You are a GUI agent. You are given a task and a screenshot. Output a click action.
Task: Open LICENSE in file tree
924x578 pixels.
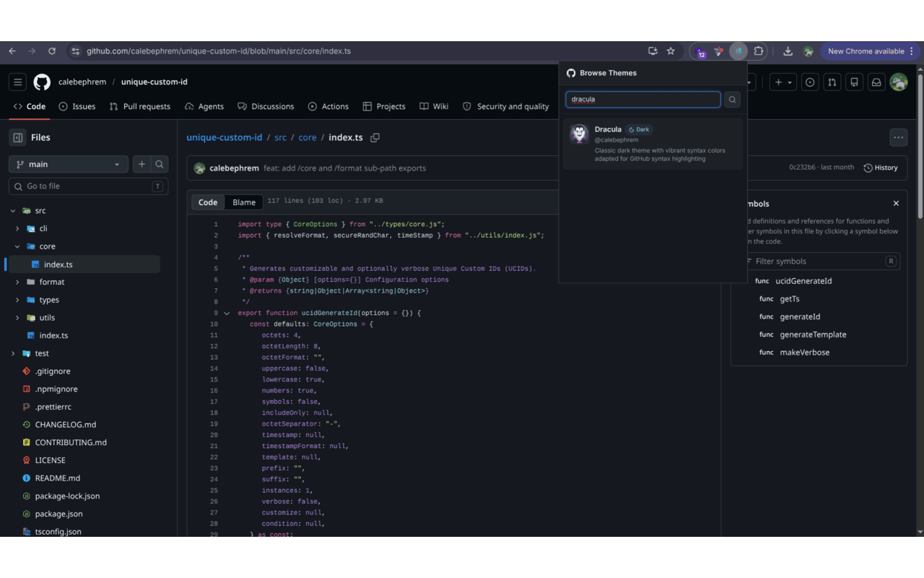coord(51,460)
